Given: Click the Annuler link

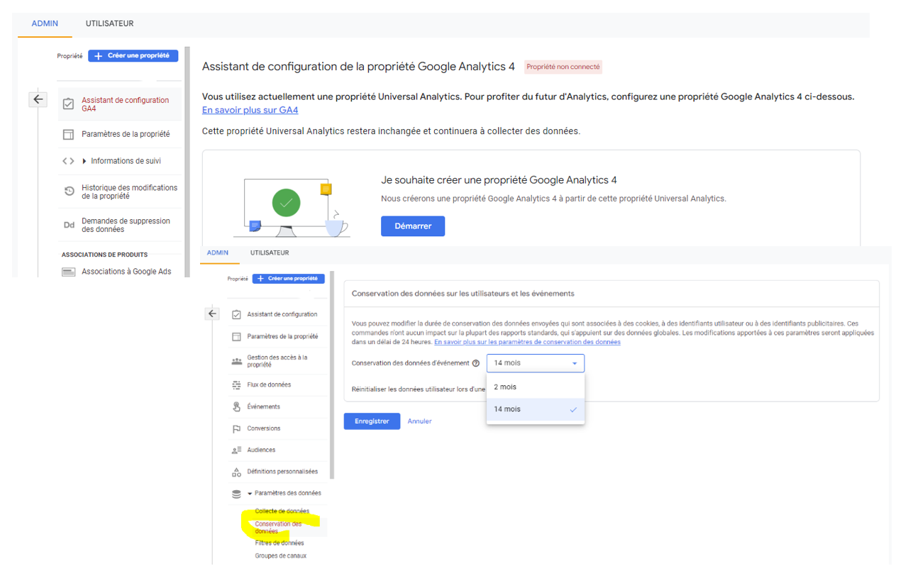Looking at the screenshot, I should [419, 421].
